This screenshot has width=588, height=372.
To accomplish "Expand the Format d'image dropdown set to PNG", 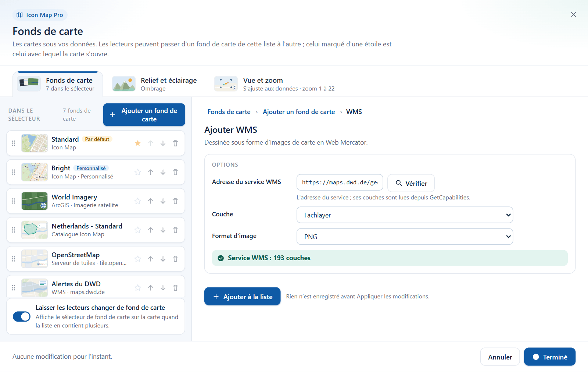I will 405,237.
